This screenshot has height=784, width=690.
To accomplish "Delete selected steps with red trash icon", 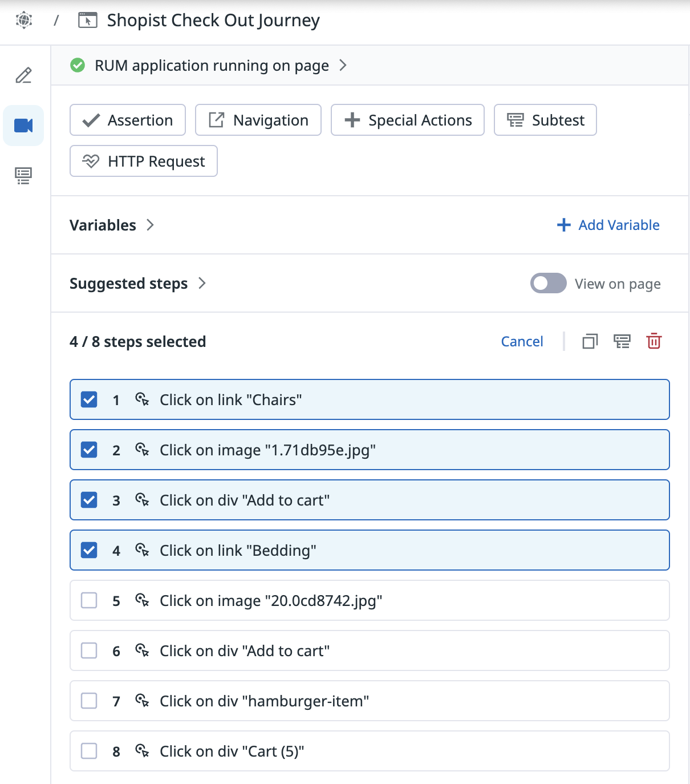I will pyautogui.click(x=654, y=341).
